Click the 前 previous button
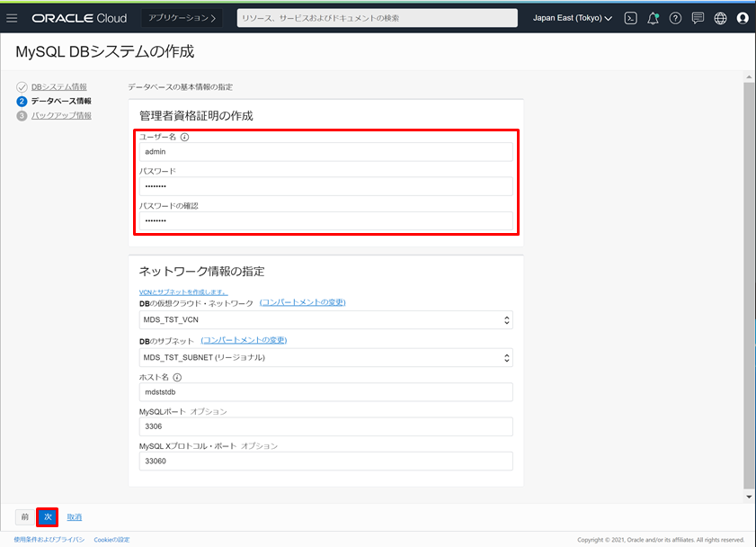This screenshot has width=756, height=547. (25, 517)
